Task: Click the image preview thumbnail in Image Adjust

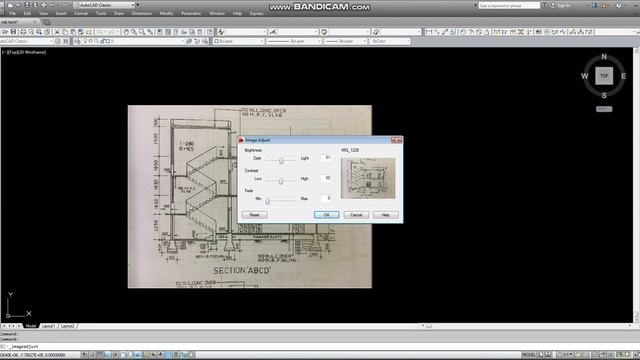Action: pyautogui.click(x=368, y=178)
